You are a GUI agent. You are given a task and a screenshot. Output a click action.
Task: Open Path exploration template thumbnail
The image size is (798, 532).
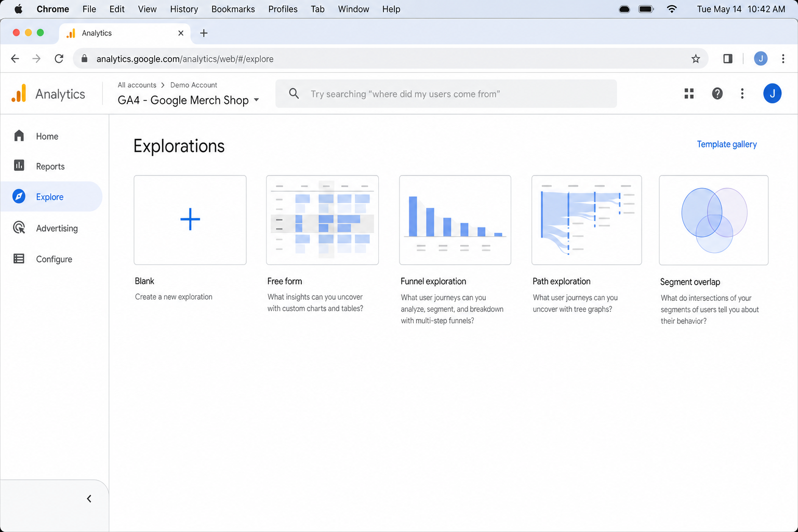[x=587, y=220]
